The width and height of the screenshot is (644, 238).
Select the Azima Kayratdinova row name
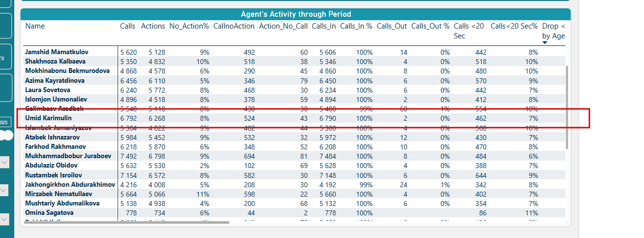[x=55, y=80]
